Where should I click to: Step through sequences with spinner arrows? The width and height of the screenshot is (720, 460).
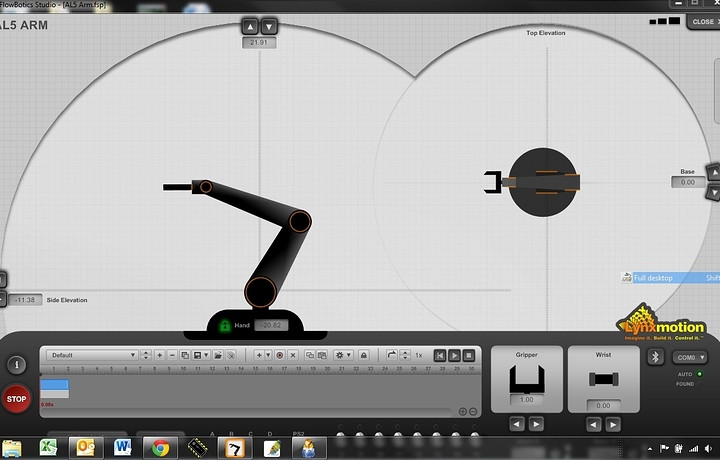[x=146, y=355]
